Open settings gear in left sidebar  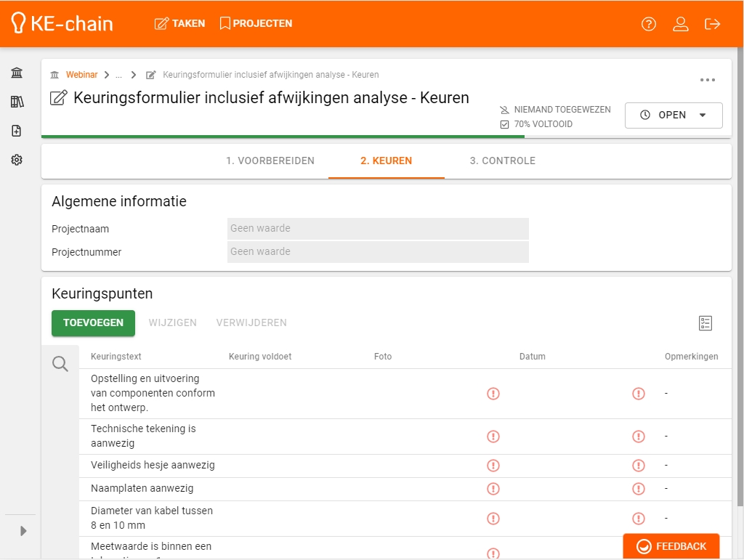pyautogui.click(x=17, y=160)
